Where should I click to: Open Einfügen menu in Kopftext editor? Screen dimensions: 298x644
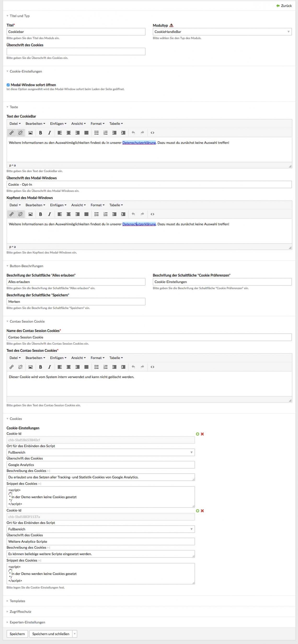58,205
